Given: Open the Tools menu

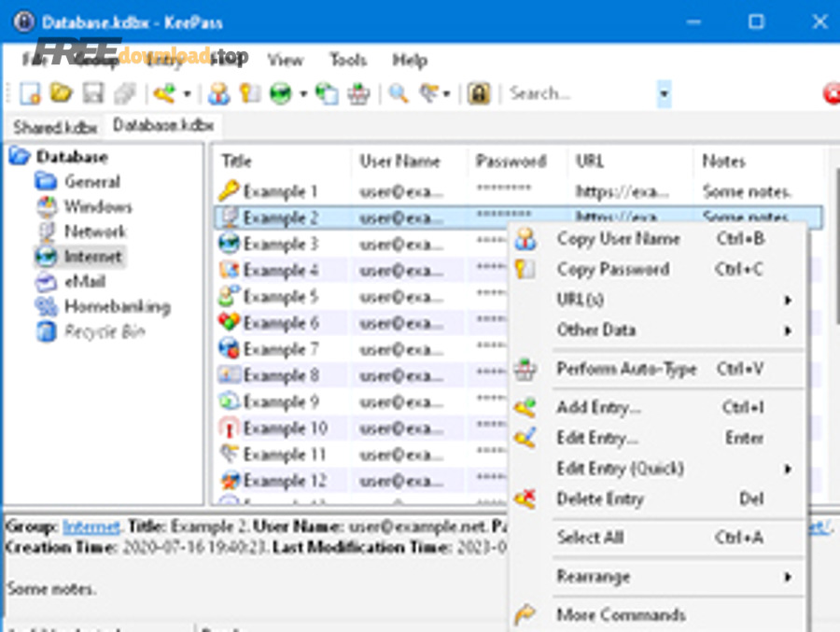Looking at the screenshot, I should tap(347, 60).
